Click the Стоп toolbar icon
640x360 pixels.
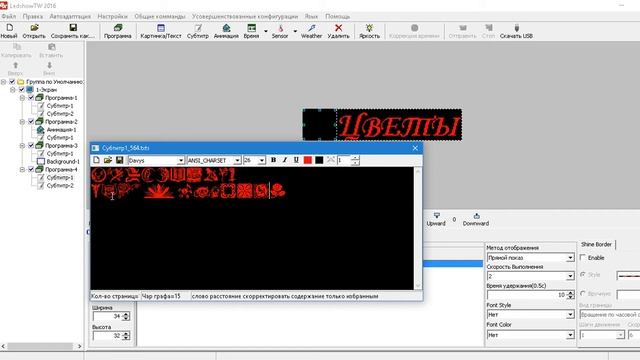489,27
